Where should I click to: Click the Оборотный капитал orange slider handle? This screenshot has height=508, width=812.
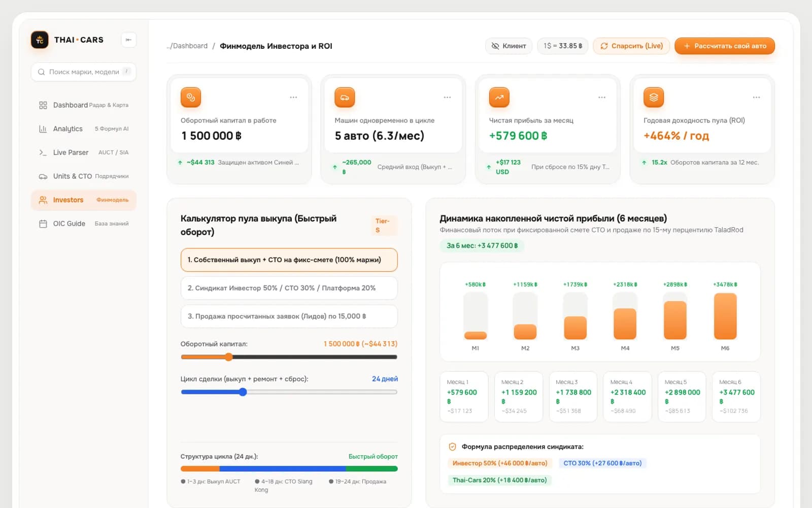click(229, 357)
